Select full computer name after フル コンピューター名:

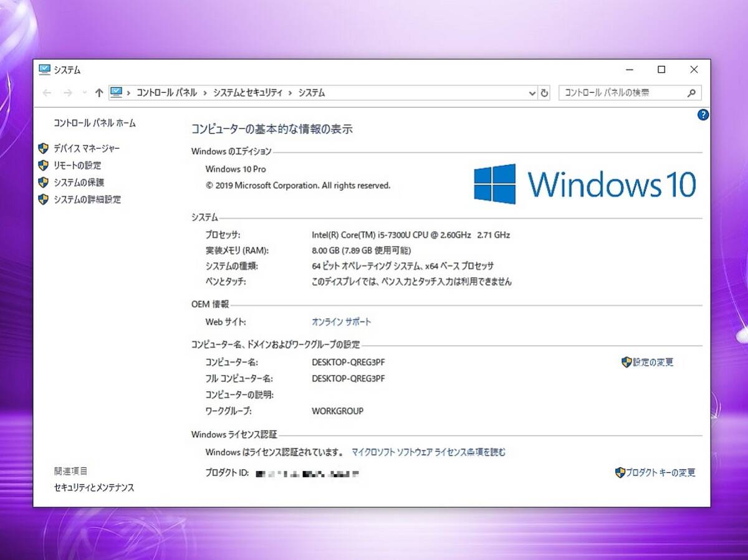coord(348,379)
